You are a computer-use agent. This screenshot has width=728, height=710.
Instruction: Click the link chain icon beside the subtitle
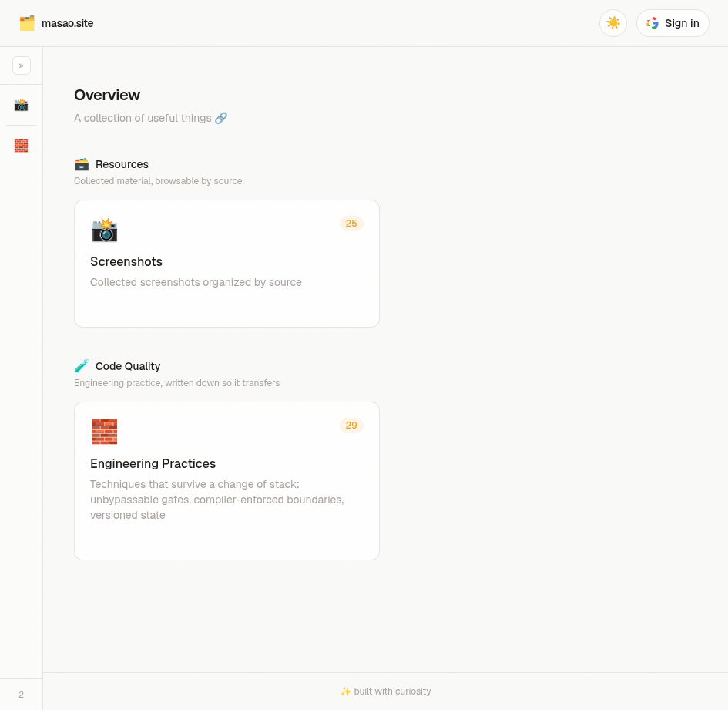(x=221, y=118)
